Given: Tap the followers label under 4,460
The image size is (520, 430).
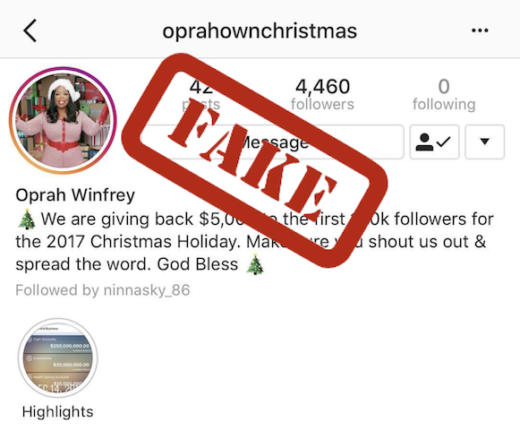Looking at the screenshot, I should (322, 104).
